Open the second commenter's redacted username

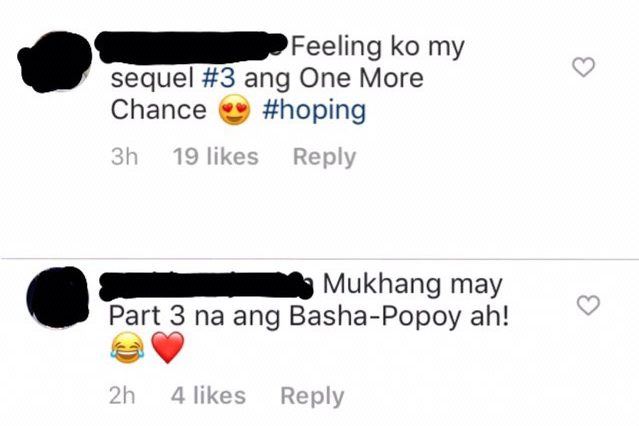[207, 285]
